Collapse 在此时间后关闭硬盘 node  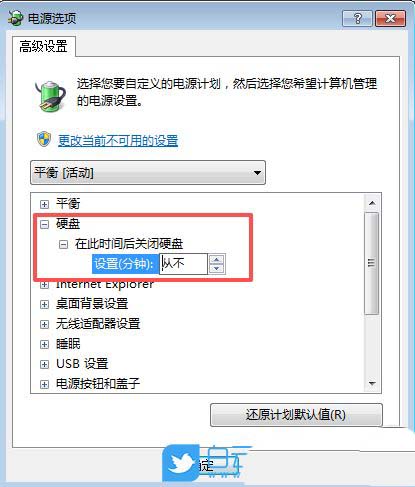click(x=63, y=244)
